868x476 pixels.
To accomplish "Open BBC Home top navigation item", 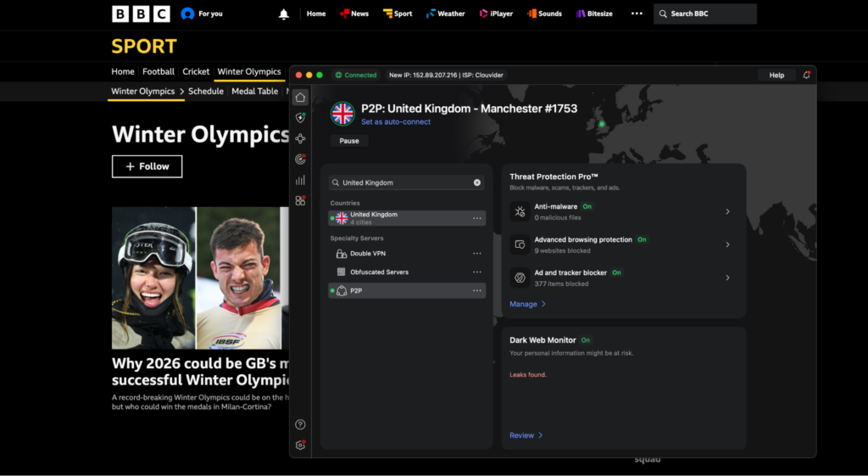I will [316, 14].
